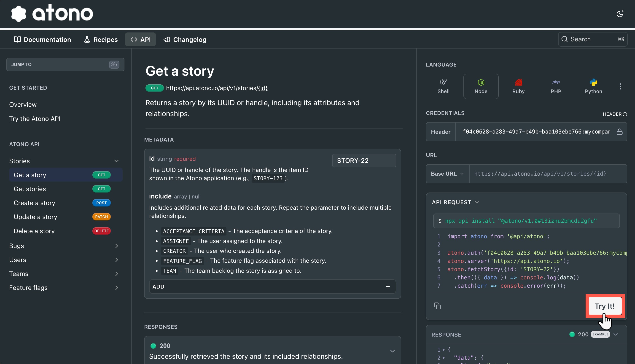Viewport: 635px width, 364px height.
Task: Copy the code sample
Action: tap(437, 306)
